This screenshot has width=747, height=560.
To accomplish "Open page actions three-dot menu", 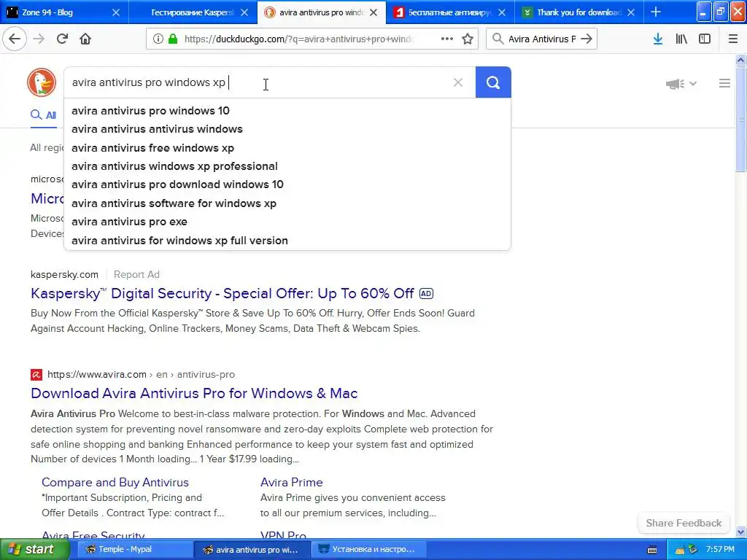I will pos(447,39).
